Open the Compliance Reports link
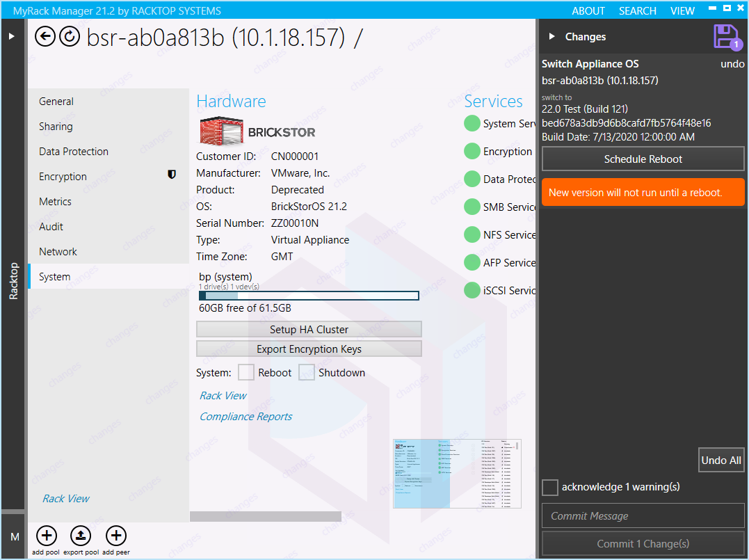The width and height of the screenshot is (749, 560). pos(245,417)
